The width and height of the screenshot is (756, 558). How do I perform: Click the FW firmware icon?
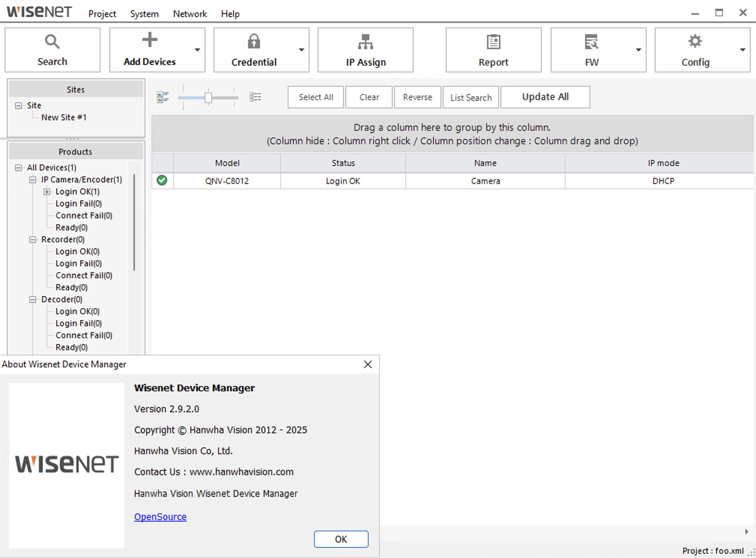[591, 42]
